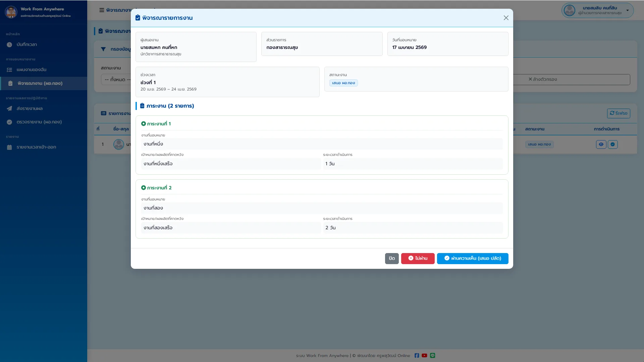
Task: Expand the นายสมสิบ user profile dropdown
Action: 597,10
